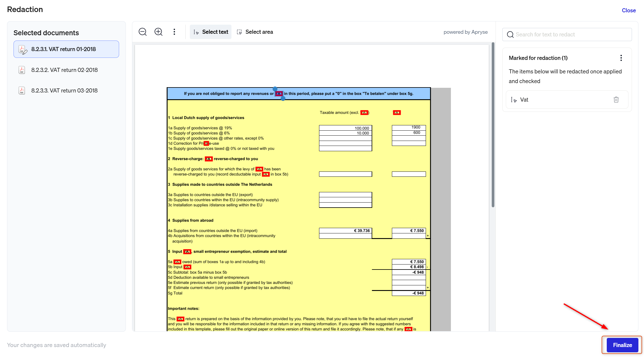Click the 10.000 taxable amount cell
Image resolution: width=644 pixels, height=357 pixels.
[x=345, y=133]
